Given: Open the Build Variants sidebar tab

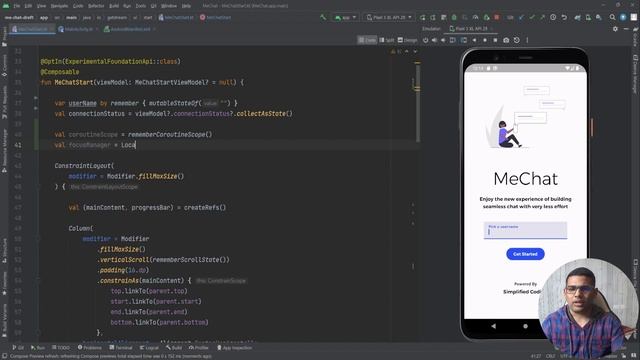Looking at the screenshot, I should click(4, 320).
